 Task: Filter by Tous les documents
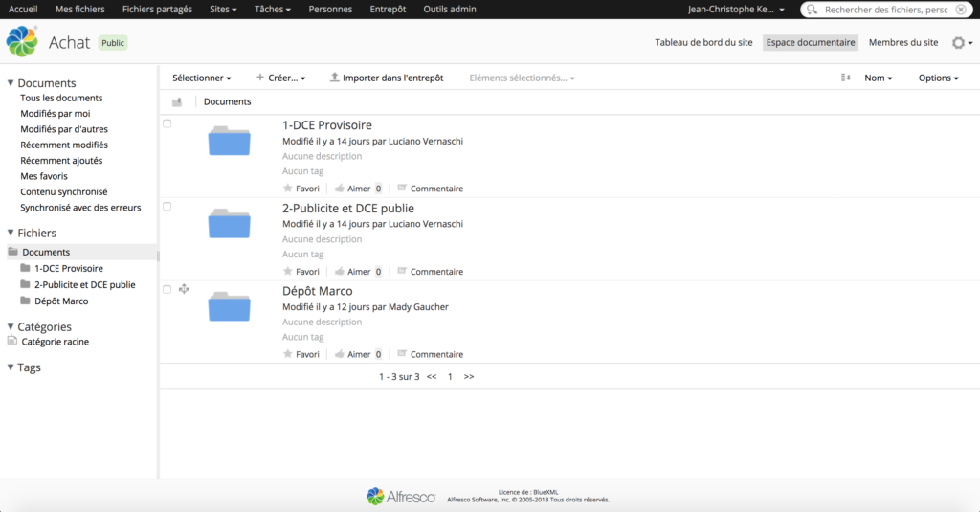pos(61,98)
